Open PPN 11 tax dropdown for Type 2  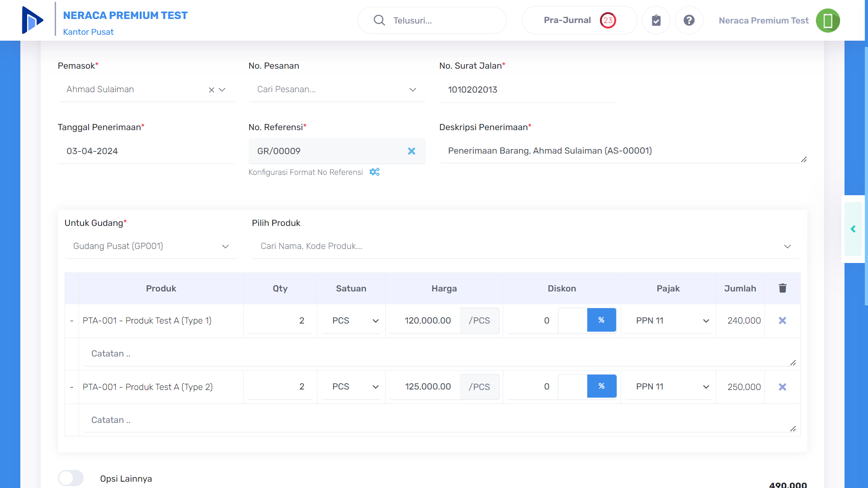coord(668,387)
